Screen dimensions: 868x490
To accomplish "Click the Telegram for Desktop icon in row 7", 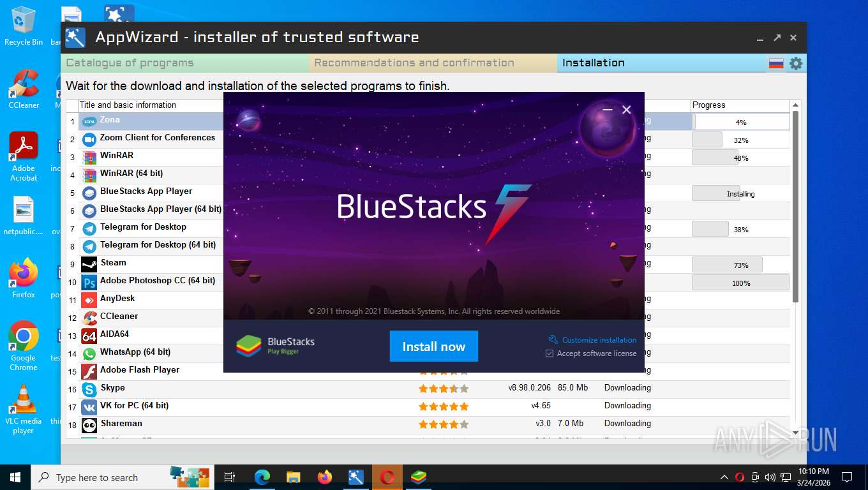I will click(x=89, y=228).
